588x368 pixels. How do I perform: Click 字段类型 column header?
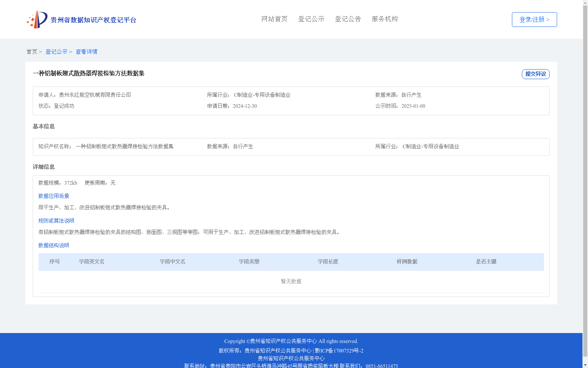pos(249,262)
